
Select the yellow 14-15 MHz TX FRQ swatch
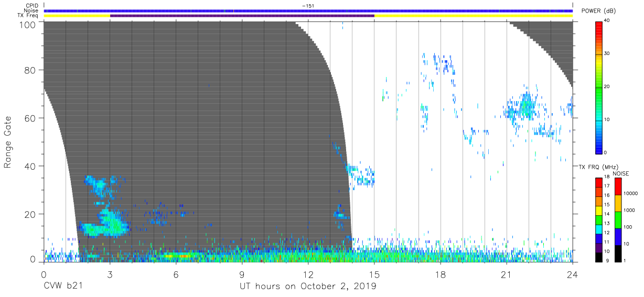click(599, 211)
